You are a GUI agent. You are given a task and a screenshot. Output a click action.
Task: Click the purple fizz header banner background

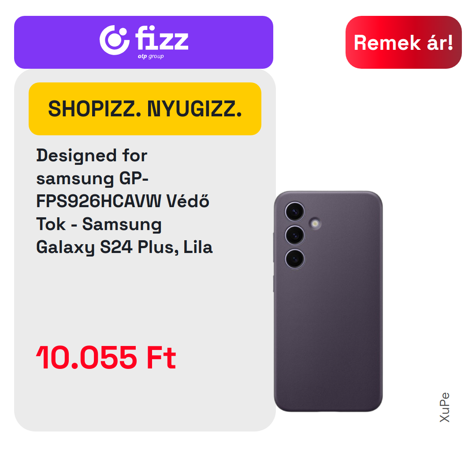click(x=144, y=42)
